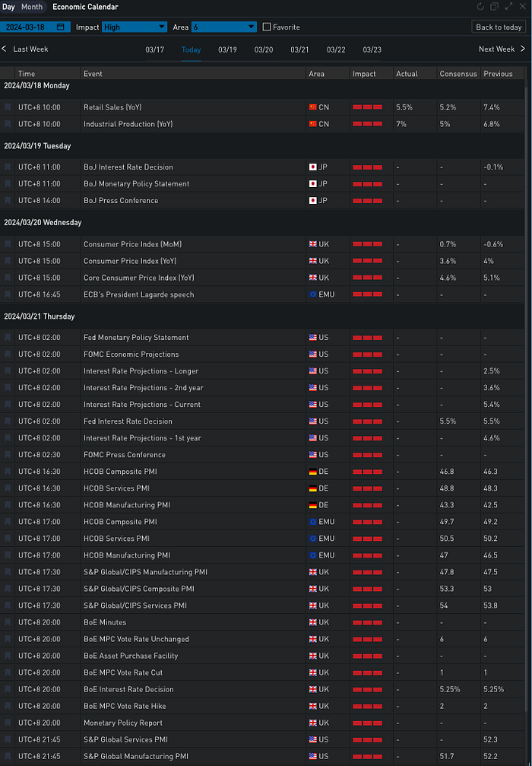Switch to Day view toggle

9,7
